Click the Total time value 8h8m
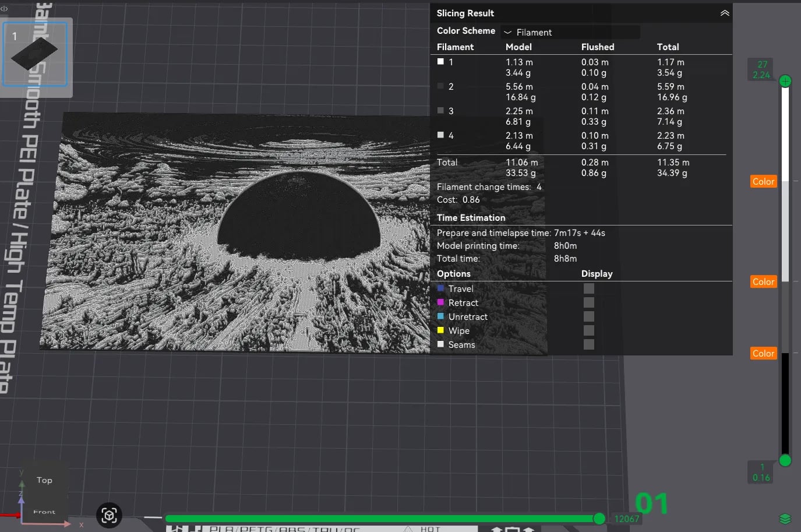This screenshot has width=801, height=532. [x=565, y=258]
